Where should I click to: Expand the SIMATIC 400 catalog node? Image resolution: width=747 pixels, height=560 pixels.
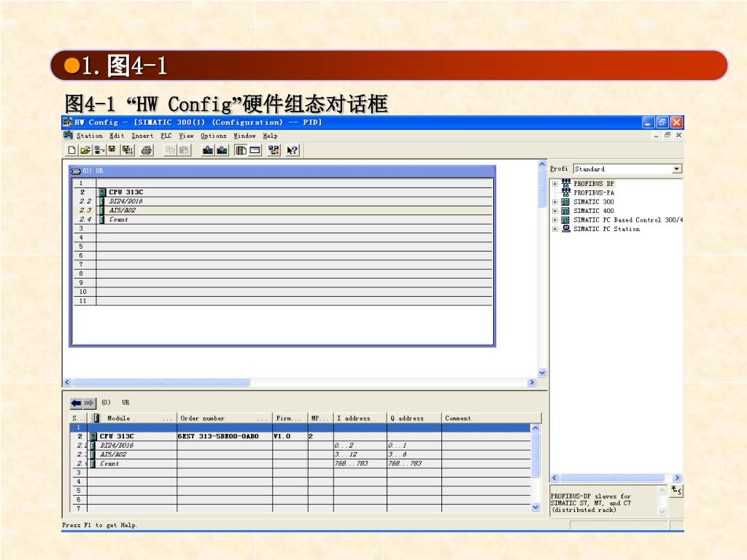click(555, 211)
